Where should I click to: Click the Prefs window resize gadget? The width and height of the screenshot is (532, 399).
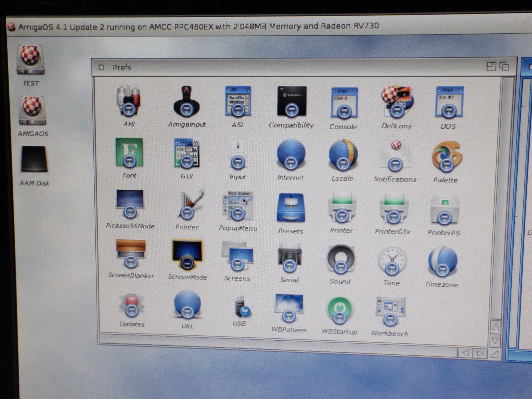pyautogui.click(x=495, y=354)
